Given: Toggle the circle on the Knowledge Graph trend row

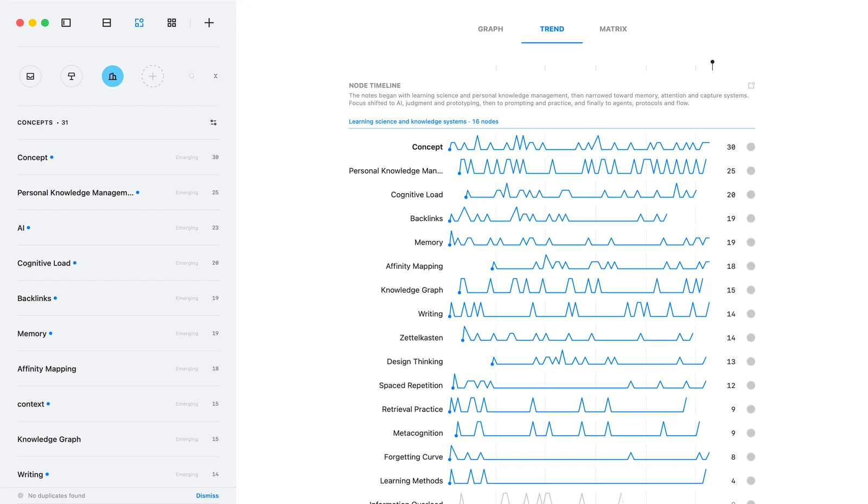Looking at the screenshot, I should [x=751, y=290].
